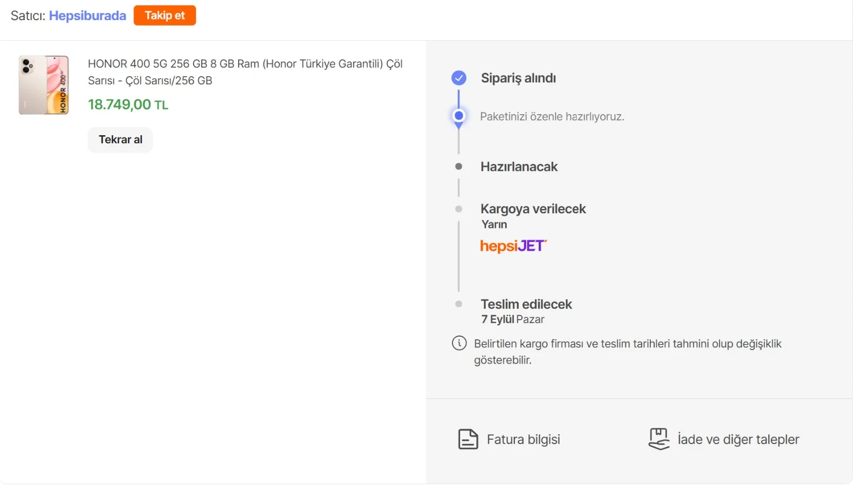Image resolution: width=868 pixels, height=488 pixels.
Task: Open Fatura bilgisi invoice details
Action: (x=523, y=439)
